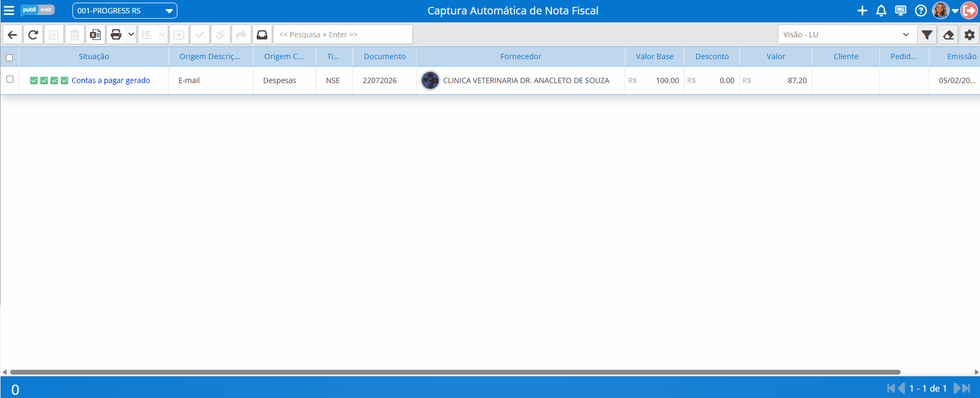The width and height of the screenshot is (980, 398).
Task: Open the hamburger main menu
Action: point(9,11)
